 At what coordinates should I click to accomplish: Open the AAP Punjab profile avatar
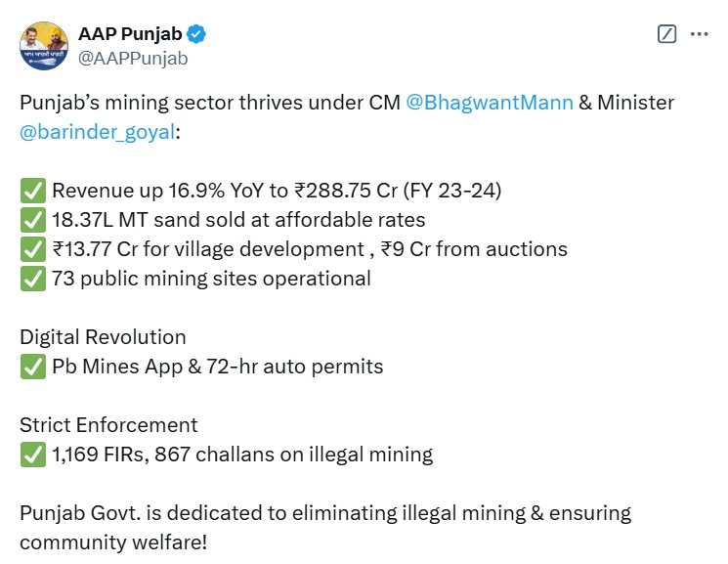point(44,46)
